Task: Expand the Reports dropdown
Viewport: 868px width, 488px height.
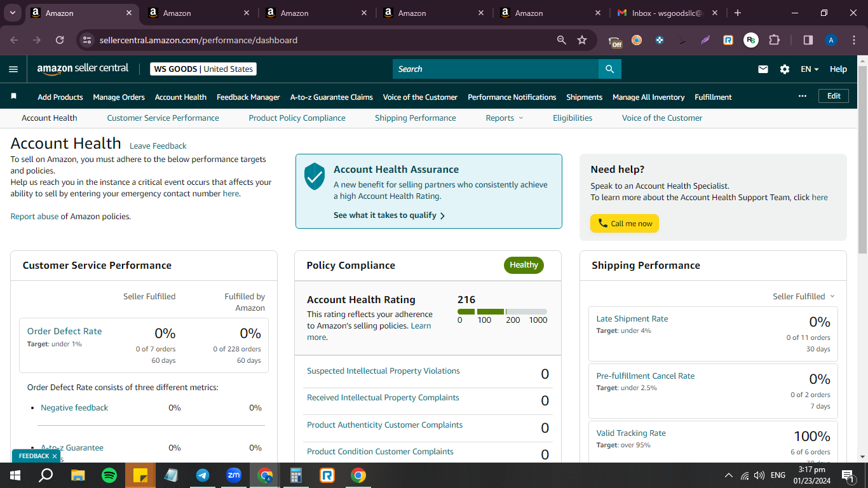Action: (505, 118)
